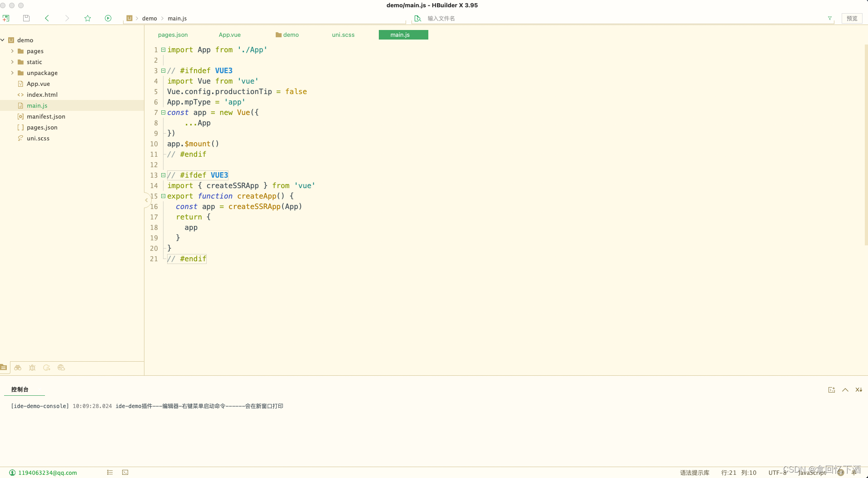
Task: Click the console clear X icon
Action: (x=858, y=390)
